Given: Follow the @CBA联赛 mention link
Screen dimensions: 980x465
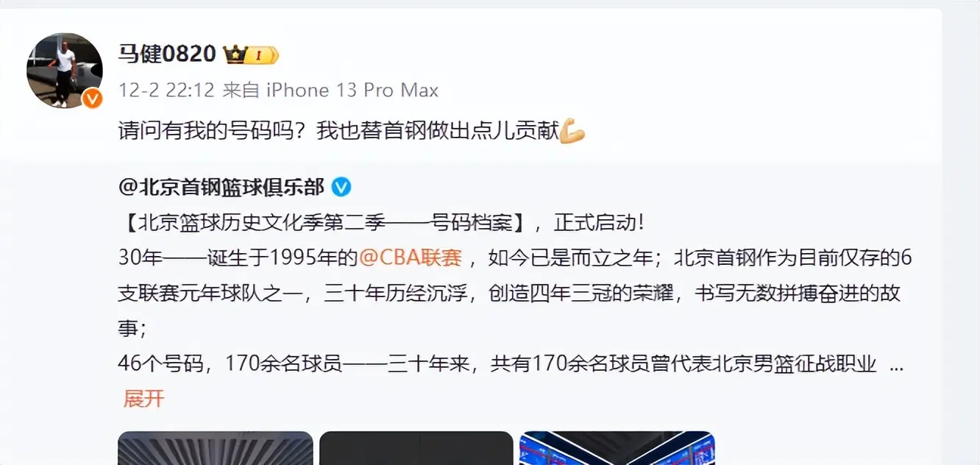Looking at the screenshot, I should coord(410,258).
